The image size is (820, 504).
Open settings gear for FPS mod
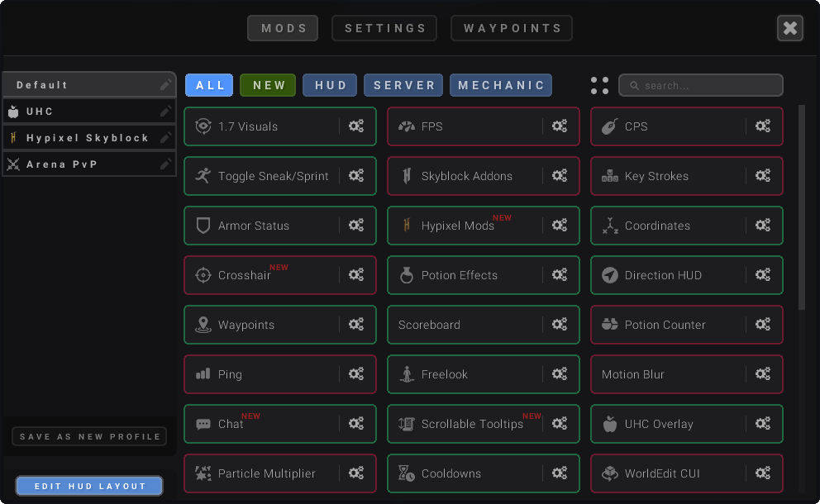(x=560, y=126)
